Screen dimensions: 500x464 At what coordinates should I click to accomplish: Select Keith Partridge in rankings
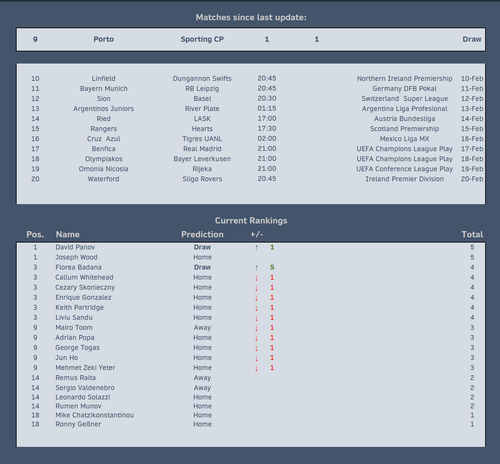(x=79, y=307)
